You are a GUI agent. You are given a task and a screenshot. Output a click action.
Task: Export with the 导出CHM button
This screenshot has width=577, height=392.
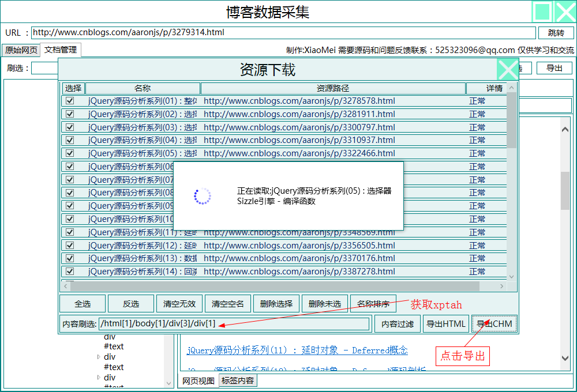click(x=494, y=324)
